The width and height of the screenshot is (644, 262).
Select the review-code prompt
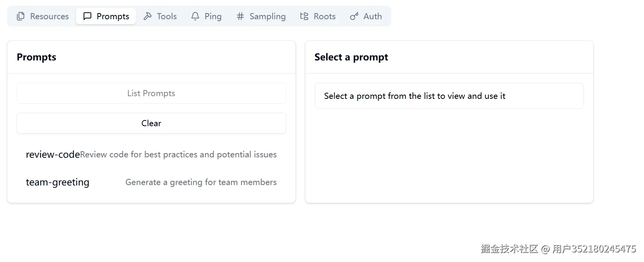(x=53, y=154)
